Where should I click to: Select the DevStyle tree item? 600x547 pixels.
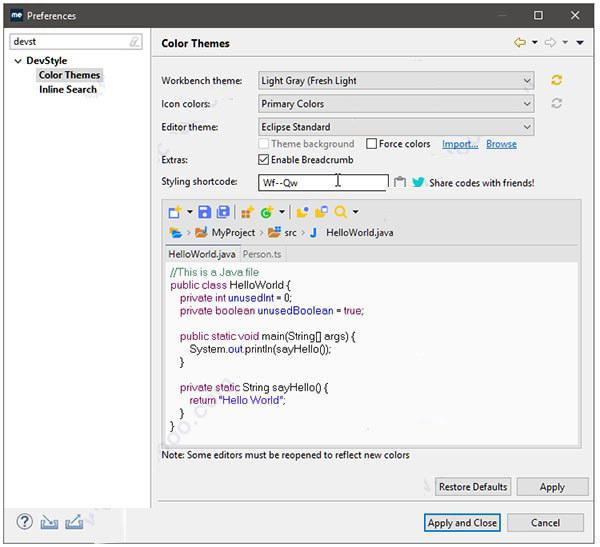click(x=47, y=60)
